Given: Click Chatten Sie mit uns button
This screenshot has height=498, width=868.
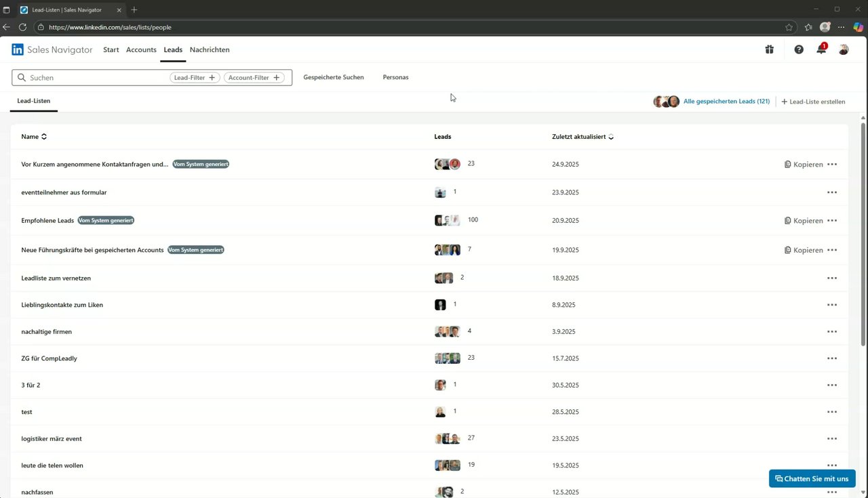Looking at the screenshot, I should pyautogui.click(x=812, y=478).
